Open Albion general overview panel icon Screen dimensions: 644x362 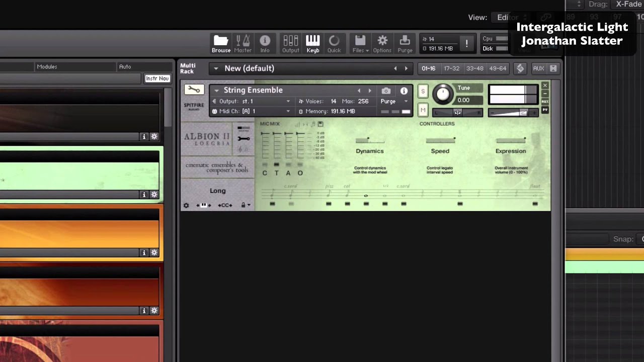pos(244,129)
